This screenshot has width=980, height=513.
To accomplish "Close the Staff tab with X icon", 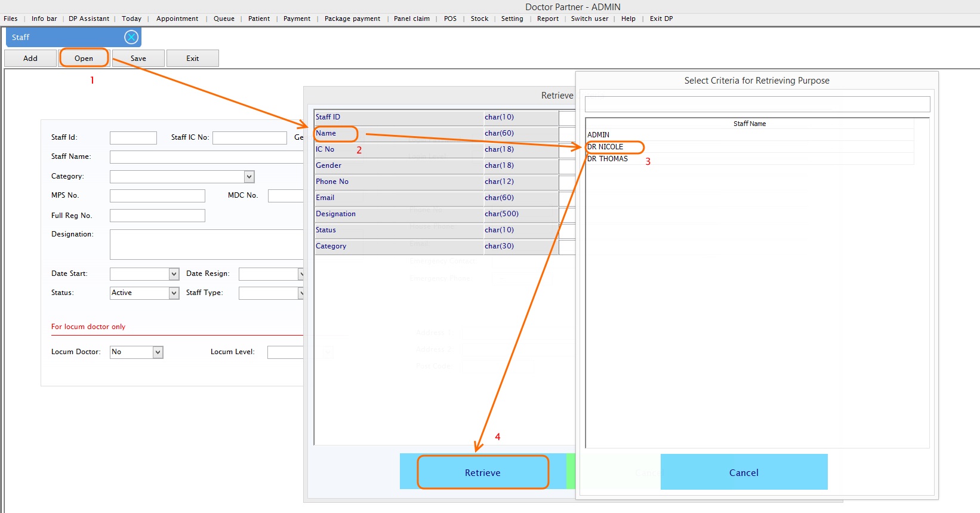I will click(x=131, y=38).
